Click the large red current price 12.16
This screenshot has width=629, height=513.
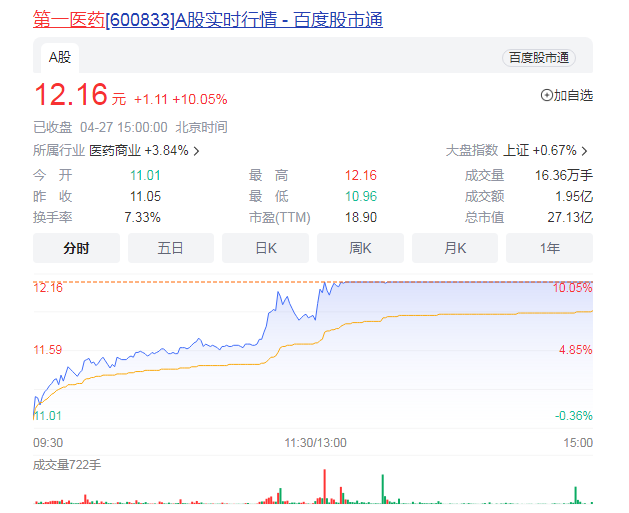(70, 96)
